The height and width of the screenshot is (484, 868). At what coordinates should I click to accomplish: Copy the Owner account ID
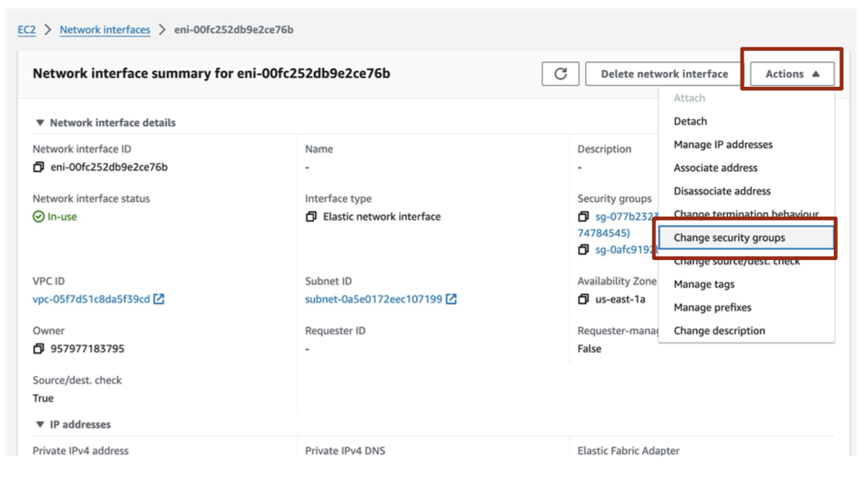tap(38, 349)
